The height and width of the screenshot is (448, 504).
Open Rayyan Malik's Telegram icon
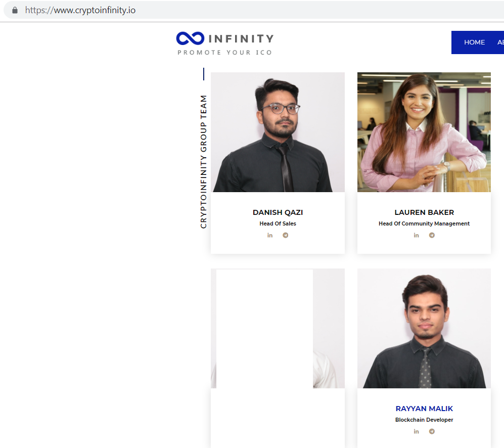(432, 431)
